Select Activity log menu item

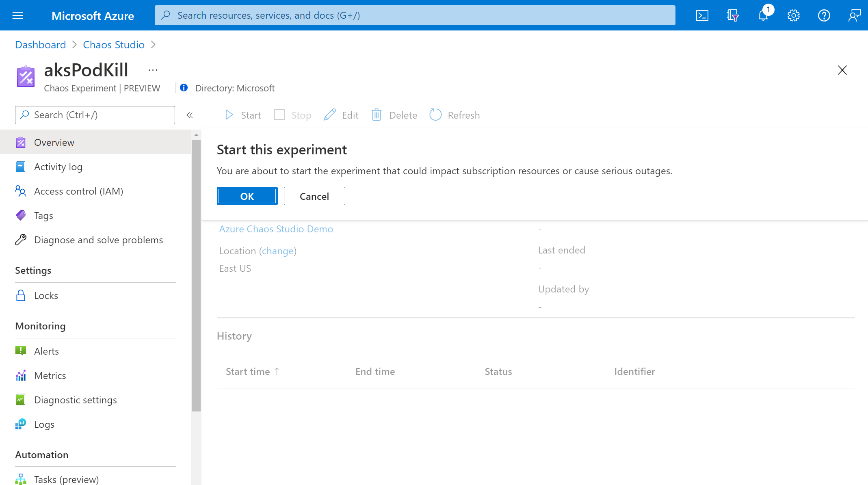[x=58, y=166]
